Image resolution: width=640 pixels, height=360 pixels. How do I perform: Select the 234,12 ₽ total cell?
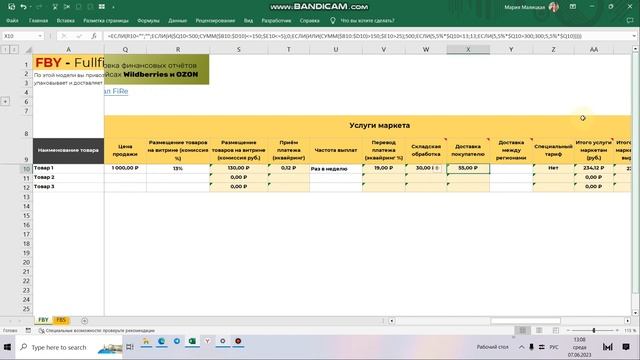(x=593, y=168)
